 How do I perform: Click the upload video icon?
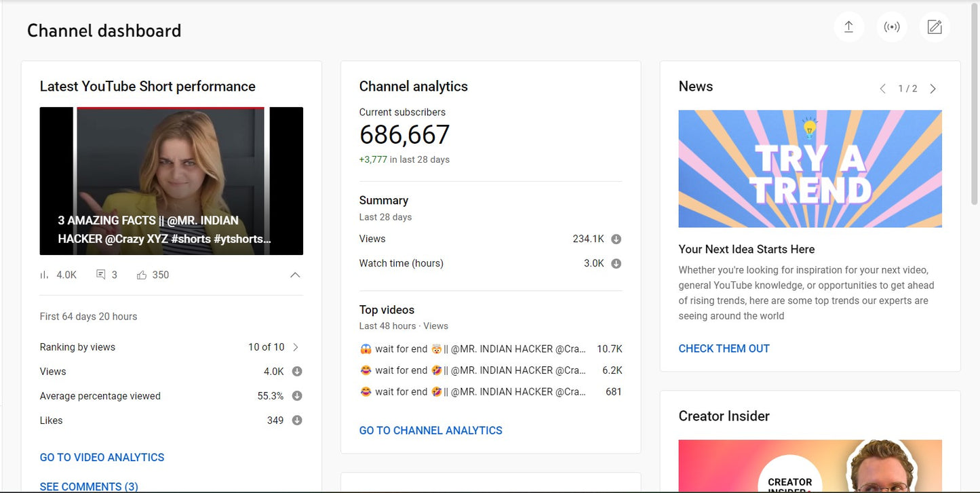tap(848, 26)
